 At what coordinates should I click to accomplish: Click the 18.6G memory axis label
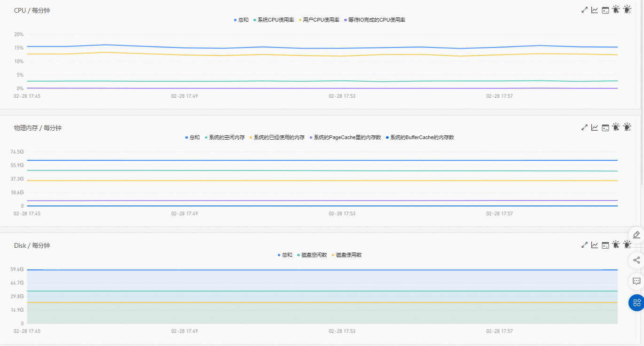click(x=17, y=192)
